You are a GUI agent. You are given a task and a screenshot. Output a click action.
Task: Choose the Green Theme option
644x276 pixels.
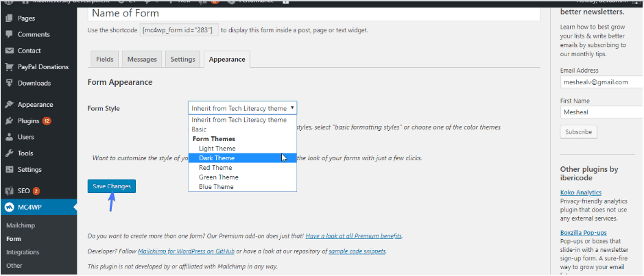tap(242, 177)
